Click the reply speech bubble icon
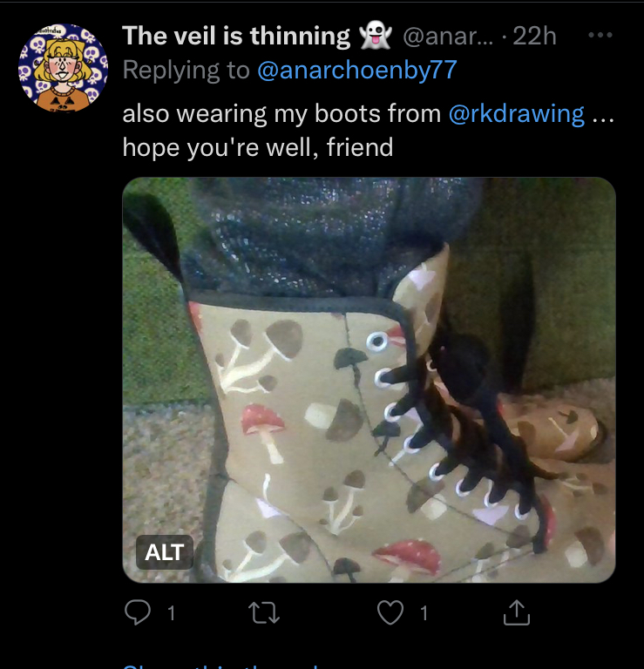This screenshot has width=644, height=669. tap(138, 612)
